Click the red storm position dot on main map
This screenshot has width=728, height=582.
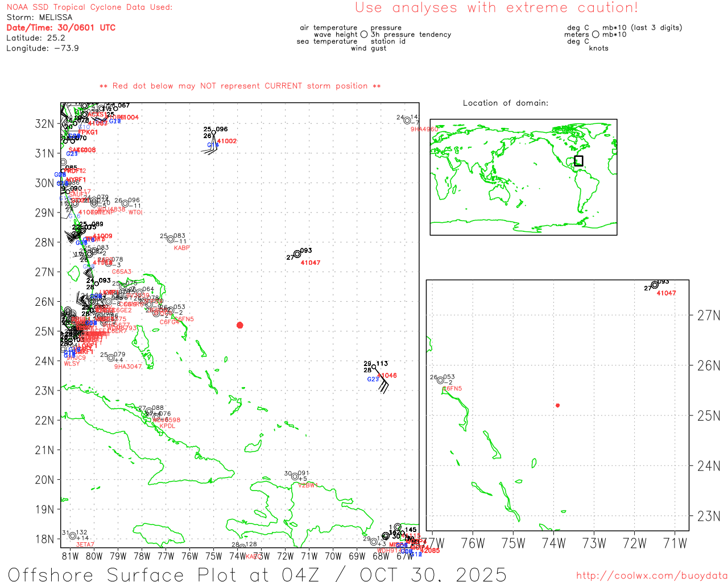coord(240,325)
